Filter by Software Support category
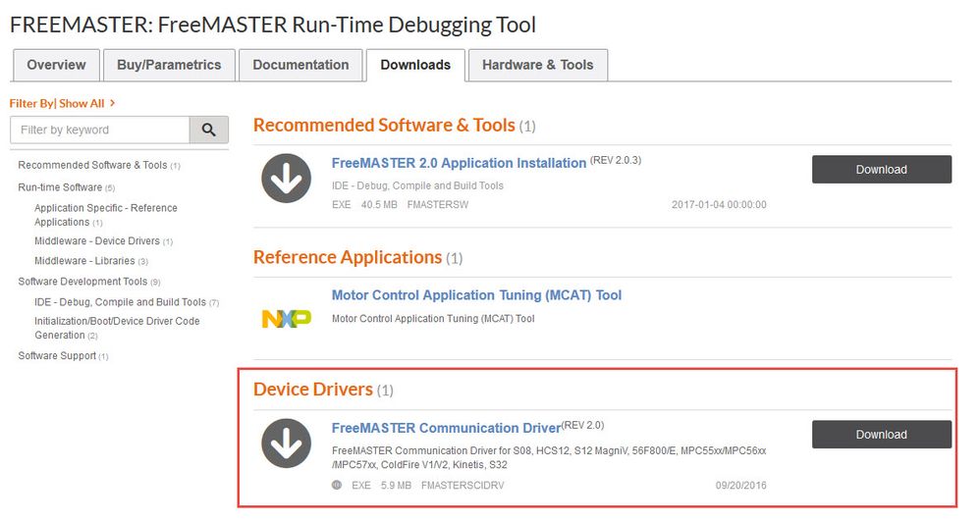Screen dimensions: 980x522 click(x=57, y=356)
